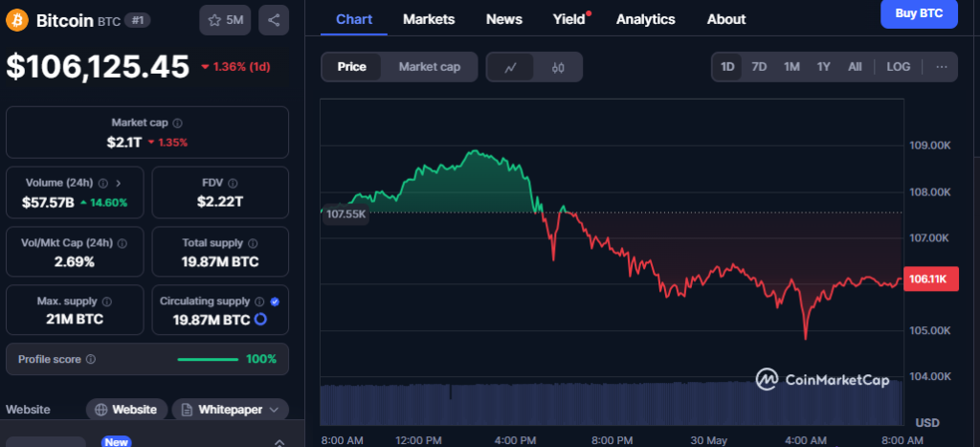
Task: Show Profile score info icon
Action: click(91, 360)
